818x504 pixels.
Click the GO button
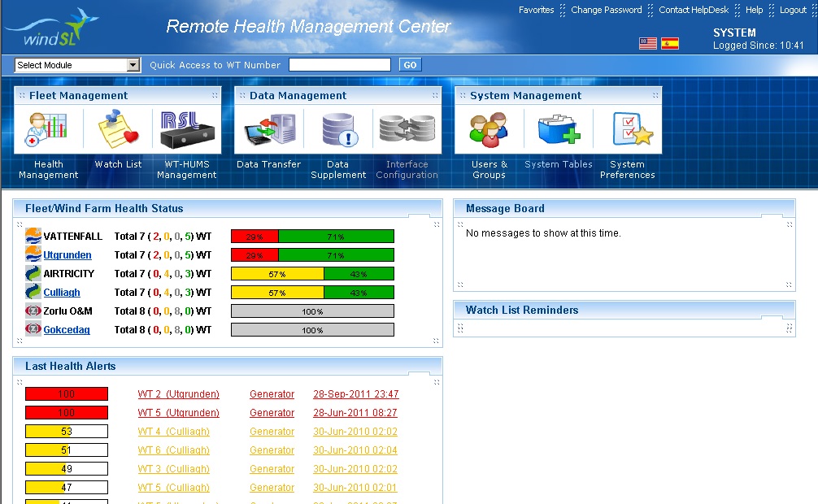click(410, 65)
